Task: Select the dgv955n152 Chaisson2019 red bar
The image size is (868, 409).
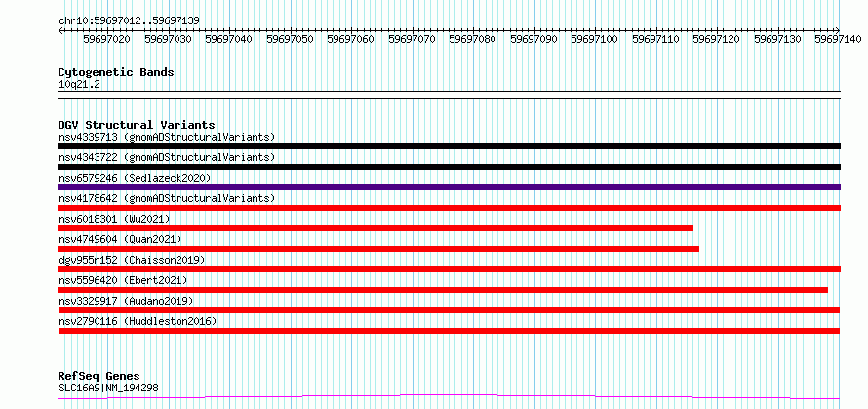Action: click(x=449, y=269)
